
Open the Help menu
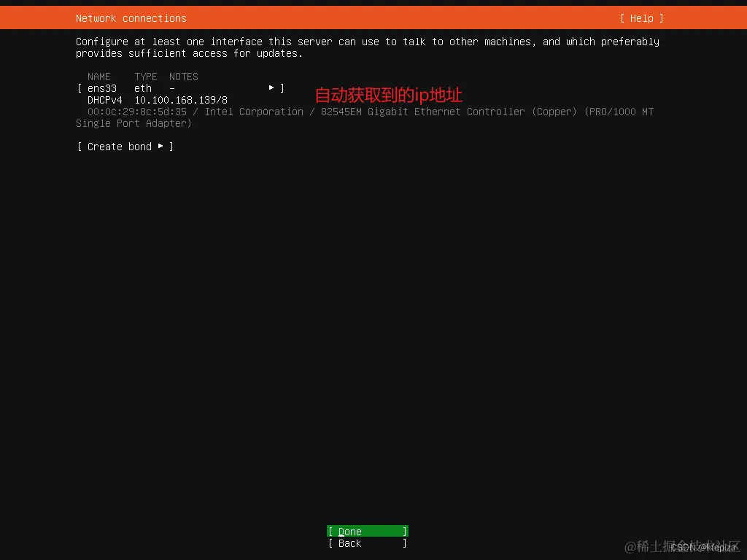pos(641,18)
